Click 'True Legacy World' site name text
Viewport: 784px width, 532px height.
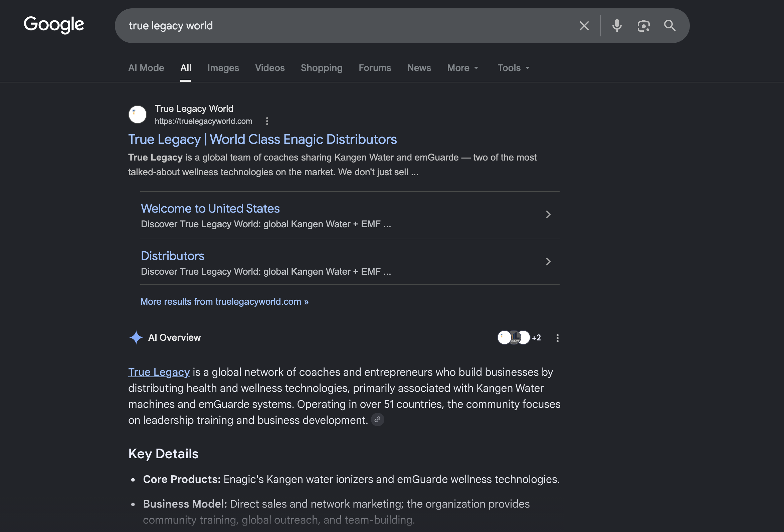pos(194,108)
